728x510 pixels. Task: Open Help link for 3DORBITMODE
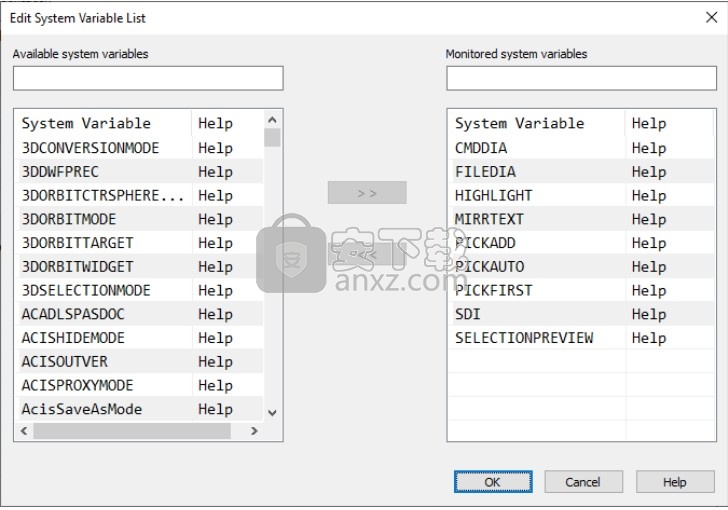[x=215, y=219]
